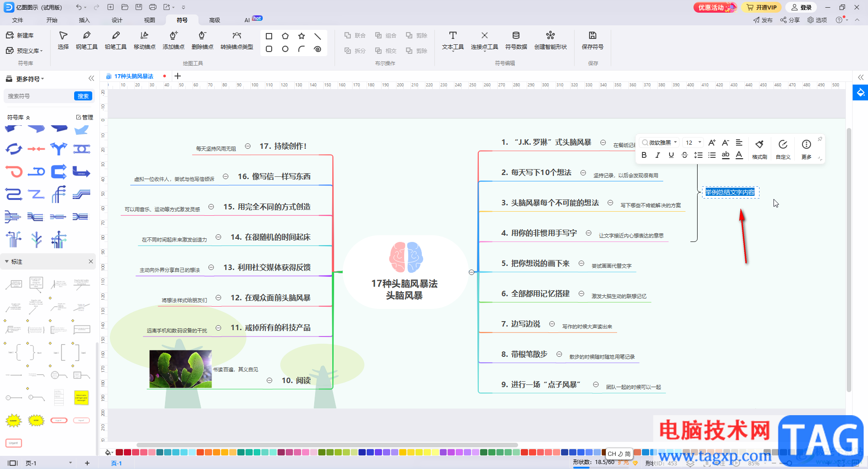
Task: Expand the More Symbols (更多符号) dropdown
Action: coord(30,79)
